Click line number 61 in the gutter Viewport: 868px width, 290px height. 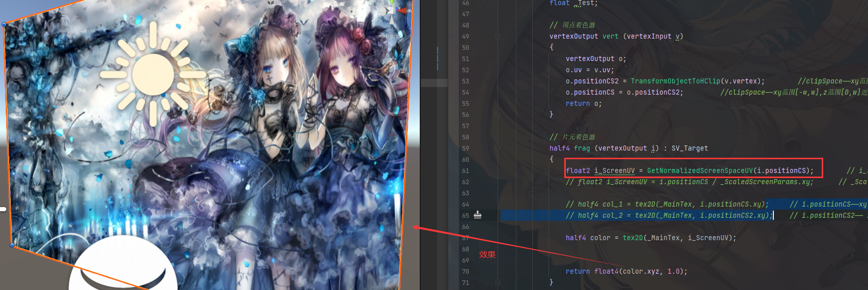point(466,170)
